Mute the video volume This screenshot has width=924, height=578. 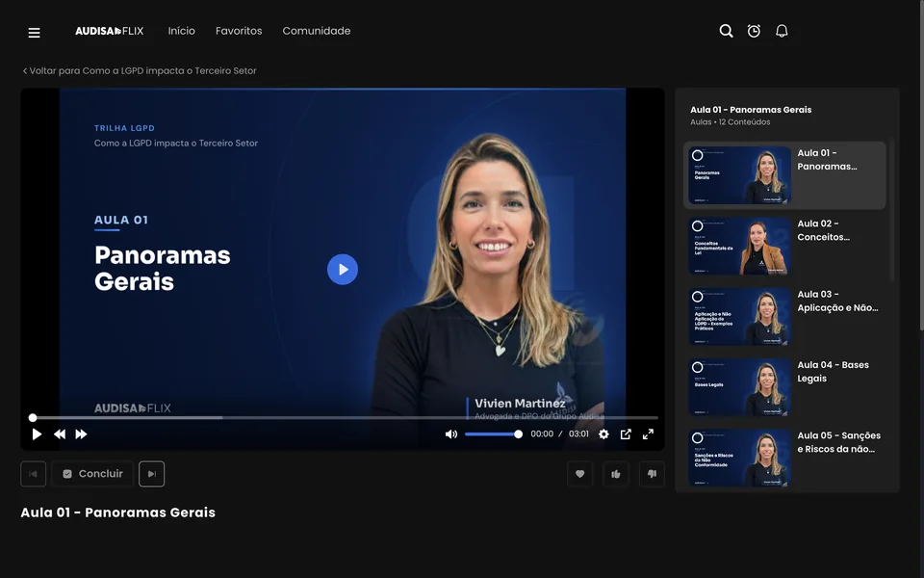coord(450,434)
